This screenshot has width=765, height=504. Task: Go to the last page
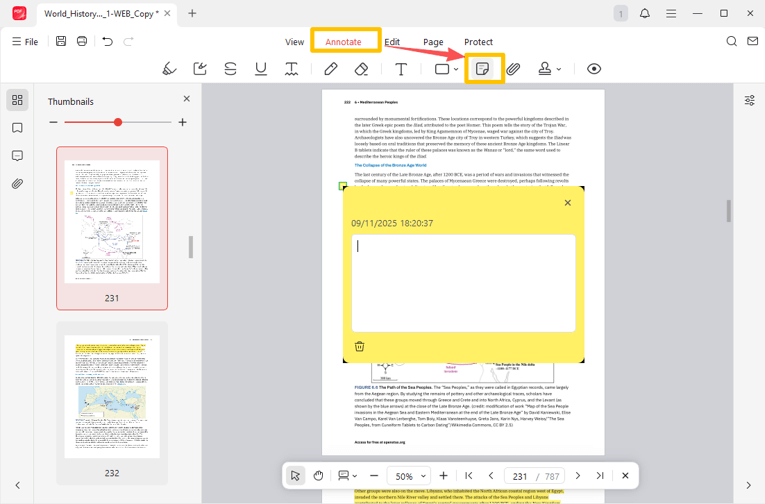[x=600, y=475]
